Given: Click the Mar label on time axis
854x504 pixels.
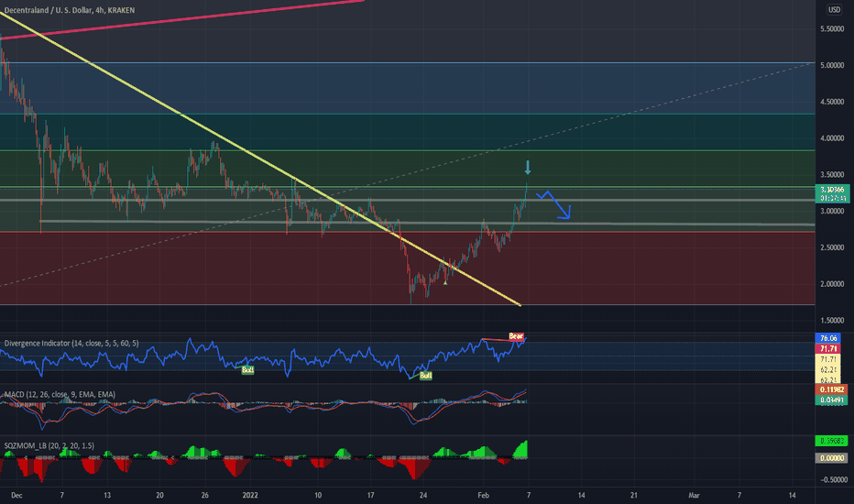Looking at the screenshot, I should (x=694, y=495).
